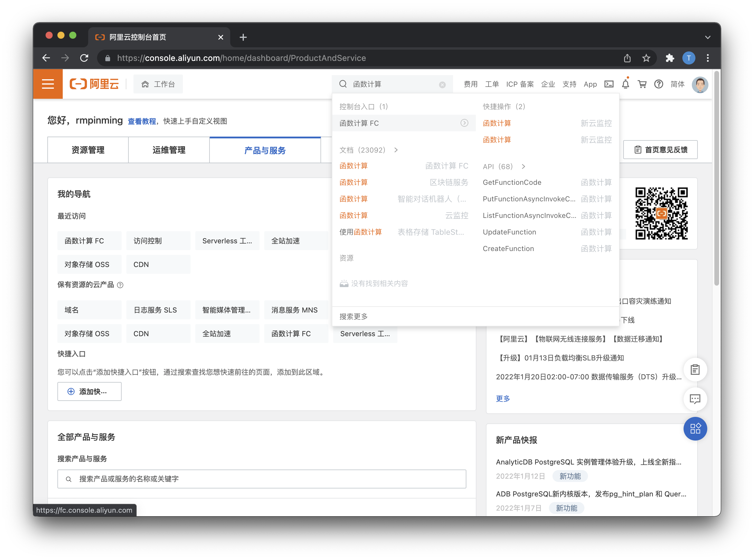Image resolution: width=754 pixels, height=560 pixels.
Task: Open 域名 product
Action: [89, 310]
